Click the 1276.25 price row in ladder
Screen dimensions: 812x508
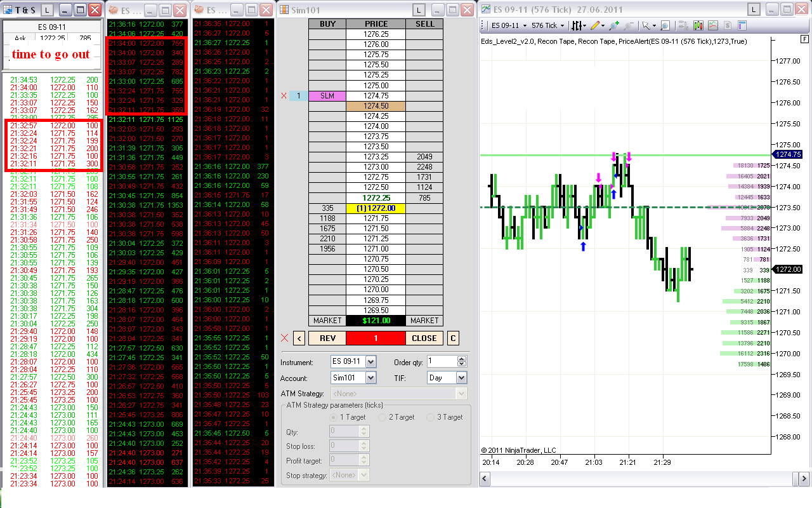pyautogui.click(x=376, y=34)
